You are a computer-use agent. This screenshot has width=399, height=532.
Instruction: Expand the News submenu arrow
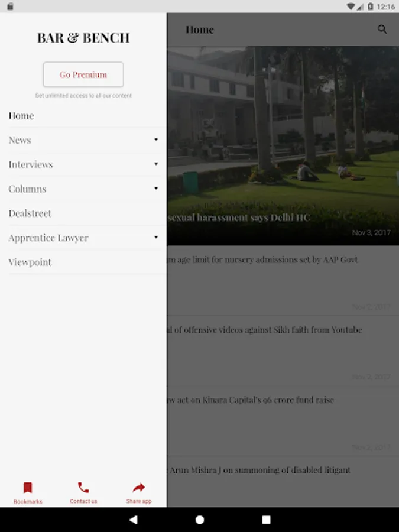[x=156, y=140]
